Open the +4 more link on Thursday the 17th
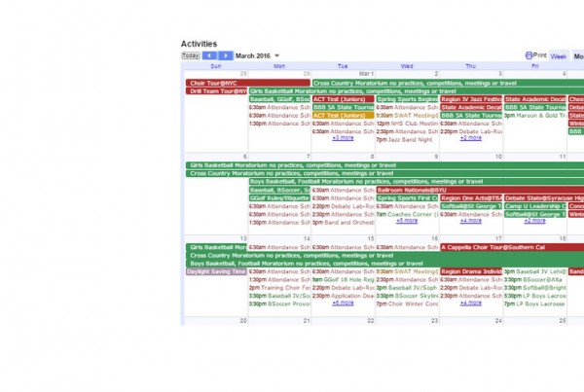This screenshot has height=392, width=584. click(x=471, y=303)
